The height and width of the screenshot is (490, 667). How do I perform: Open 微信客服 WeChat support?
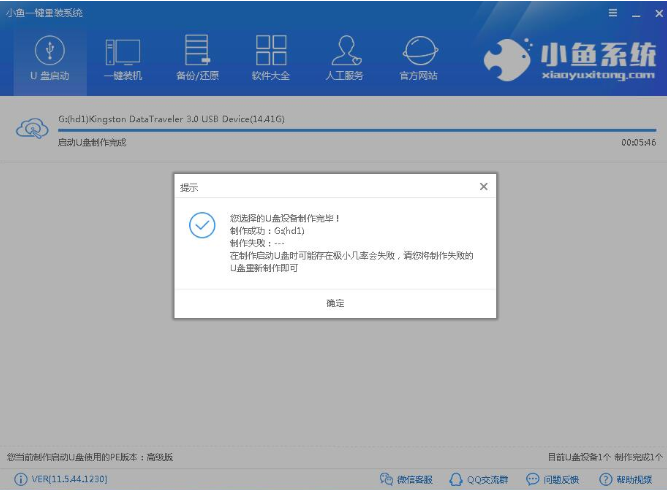click(x=406, y=480)
